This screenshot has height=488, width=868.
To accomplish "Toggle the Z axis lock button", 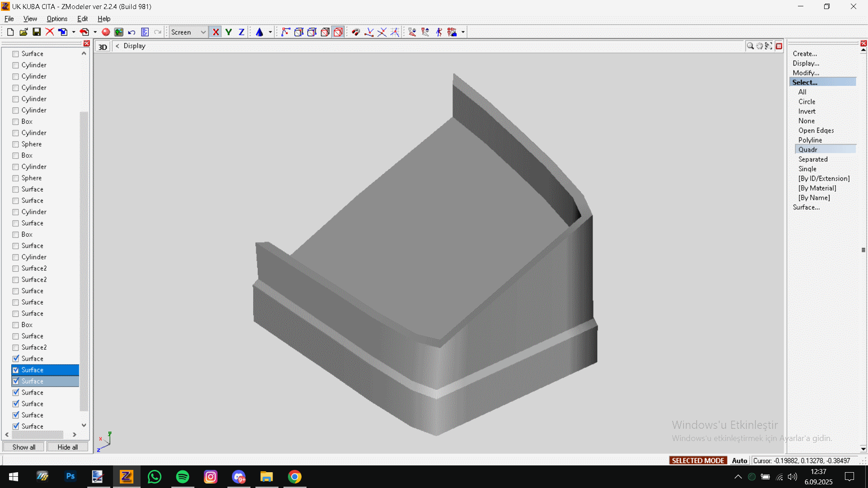I will coord(241,32).
